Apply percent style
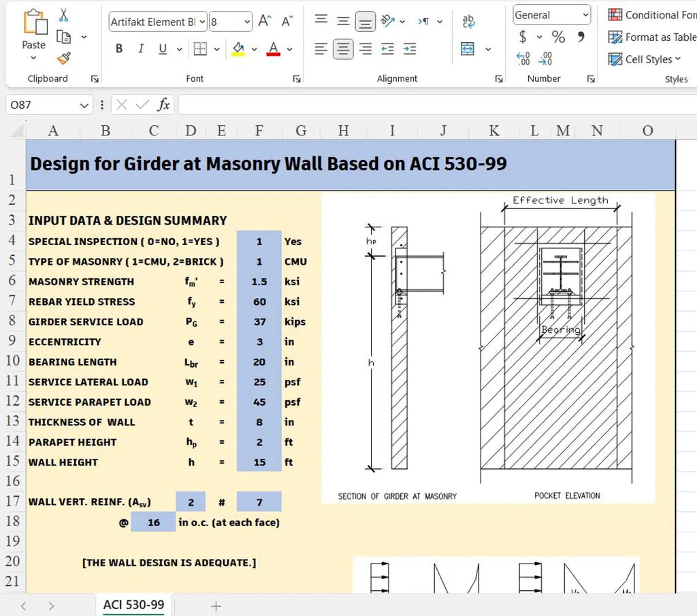Screen dimensions: 697x616 558,37
